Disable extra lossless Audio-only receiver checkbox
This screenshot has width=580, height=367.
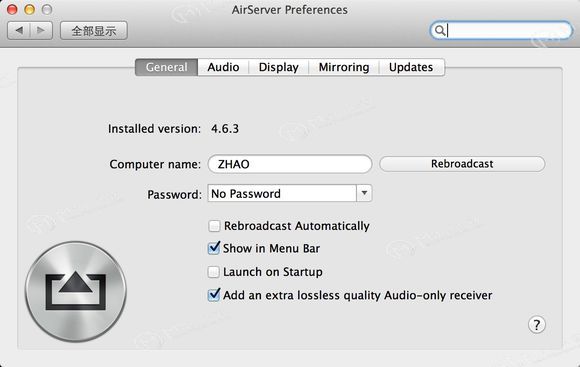click(x=214, y=295)
